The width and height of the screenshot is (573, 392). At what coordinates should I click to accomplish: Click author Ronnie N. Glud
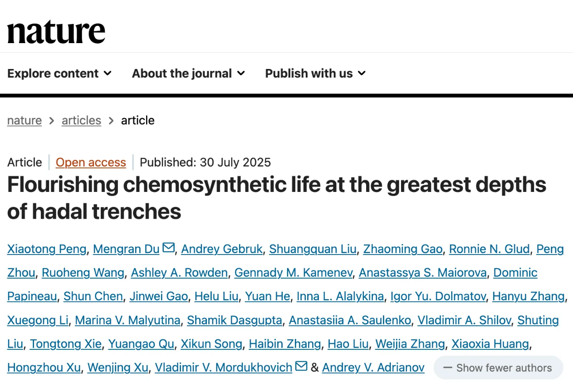489,249
